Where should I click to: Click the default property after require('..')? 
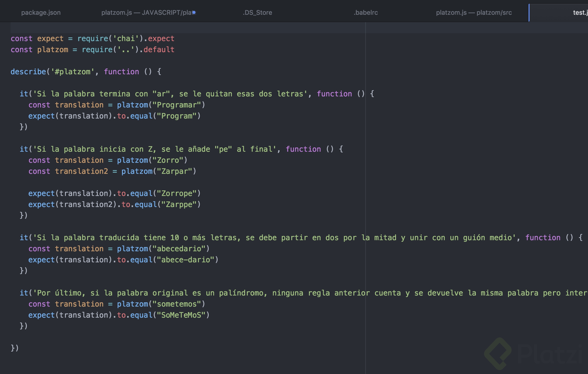pyautogui.click(x=159, y=50)
